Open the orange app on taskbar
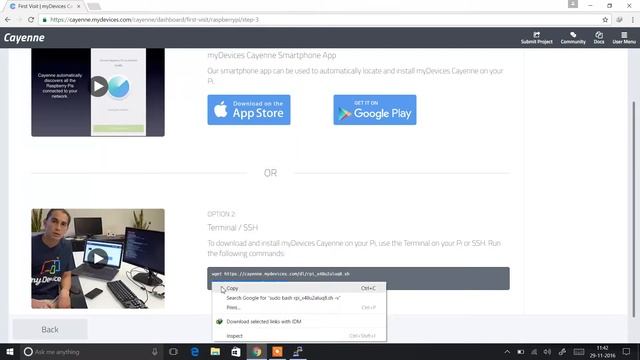640x360 pixels. click(x=277, y=351)
